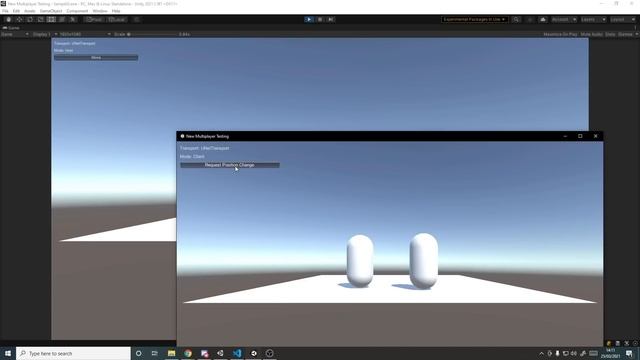
Task: Open the Layout dropdown
Action: pyautogui.click(x=623, y=20)
